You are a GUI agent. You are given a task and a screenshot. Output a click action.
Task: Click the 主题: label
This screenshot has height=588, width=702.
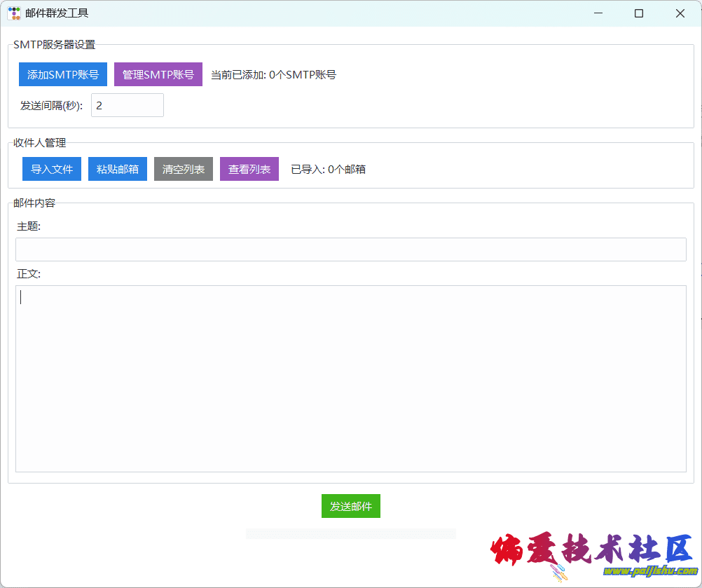tap(29, 226)
